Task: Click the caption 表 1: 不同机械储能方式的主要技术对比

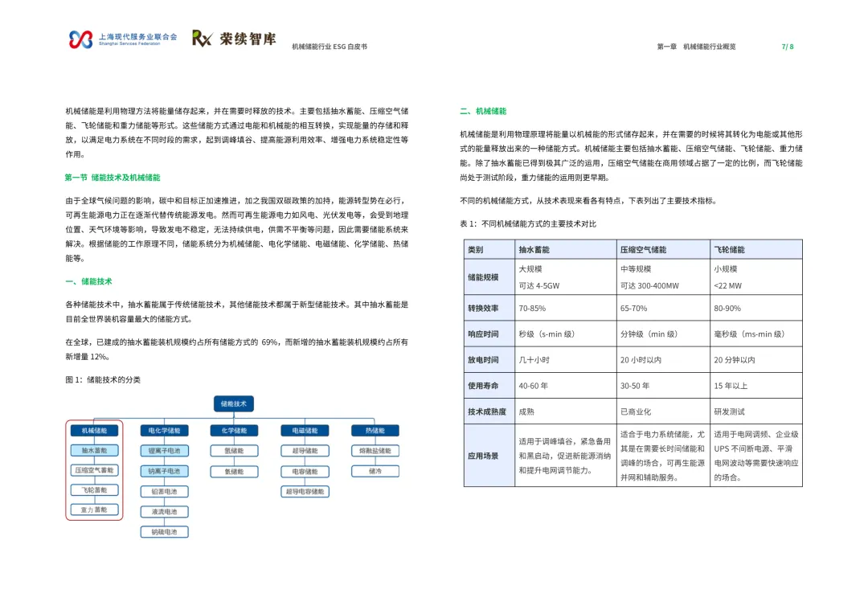Action: point(528,224)
